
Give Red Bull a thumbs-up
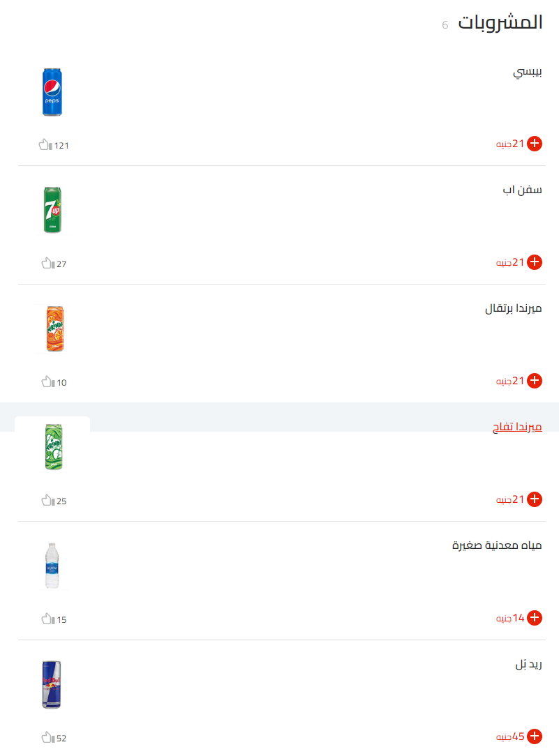[47, 737]
